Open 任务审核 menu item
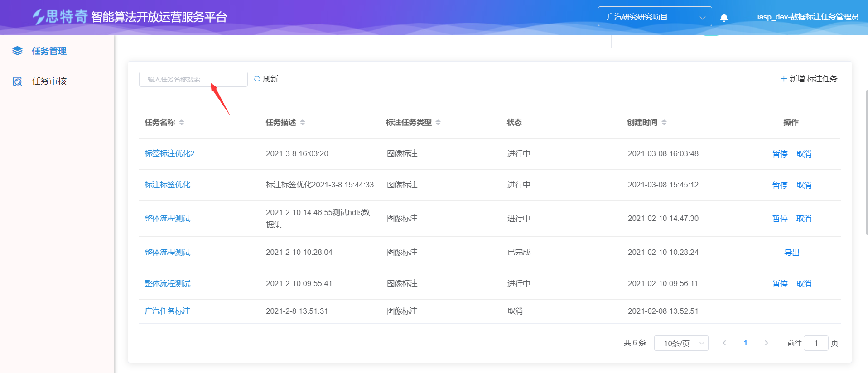The width and height of the screenshot is (868, 373). [49, 81]
